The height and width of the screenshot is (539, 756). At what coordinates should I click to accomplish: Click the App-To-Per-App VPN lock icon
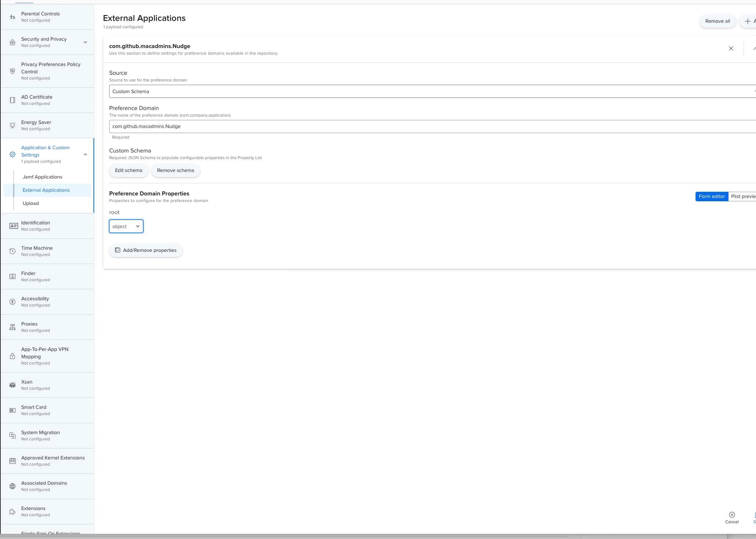coord(12,356)
